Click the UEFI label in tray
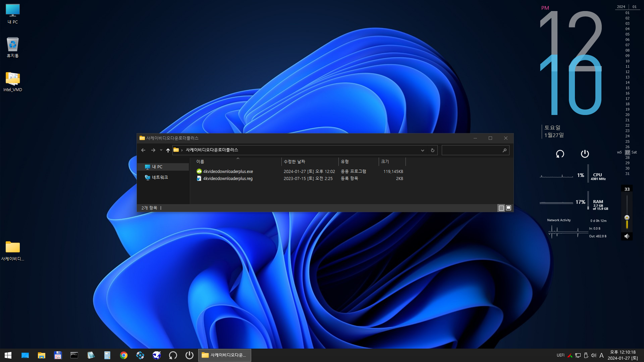 click(x=560, y=355)
